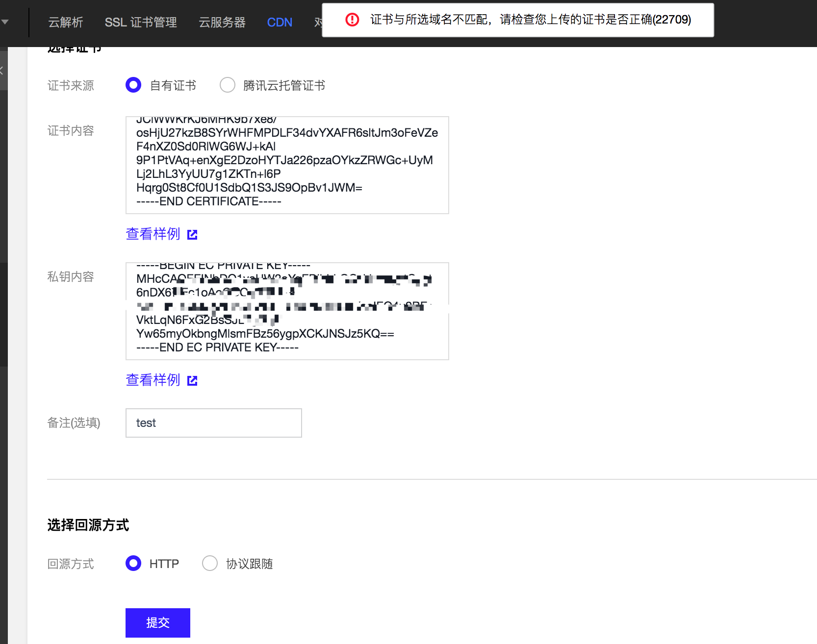Open SSL 证书管理 in top navigation
Viewport: 817px width, 644px height.
141,23
